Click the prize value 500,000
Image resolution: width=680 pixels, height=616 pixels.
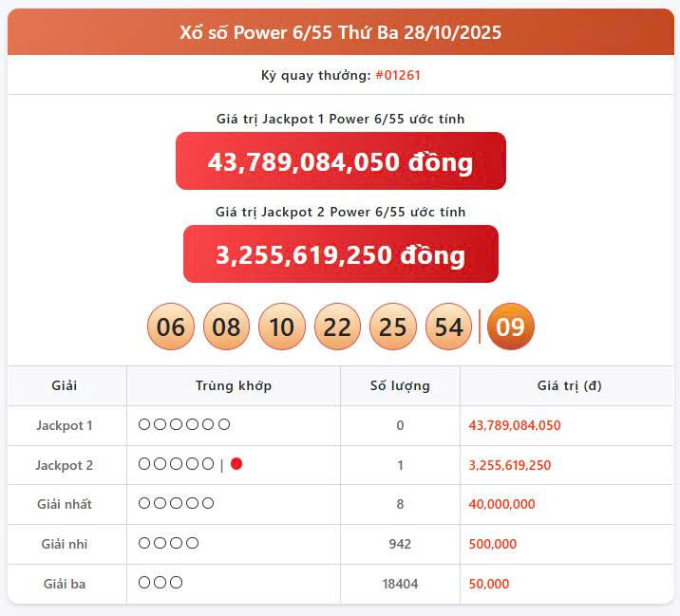coord(493,544)
